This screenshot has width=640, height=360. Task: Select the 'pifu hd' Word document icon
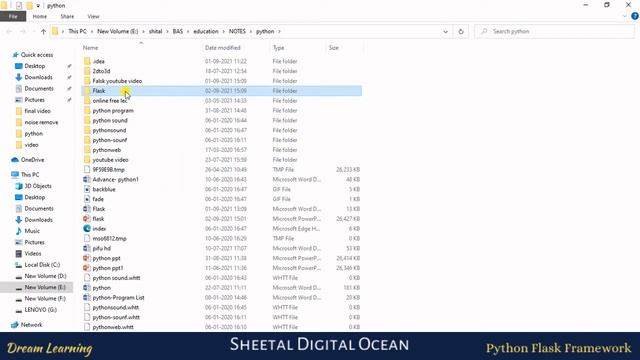tap(87, 248)
